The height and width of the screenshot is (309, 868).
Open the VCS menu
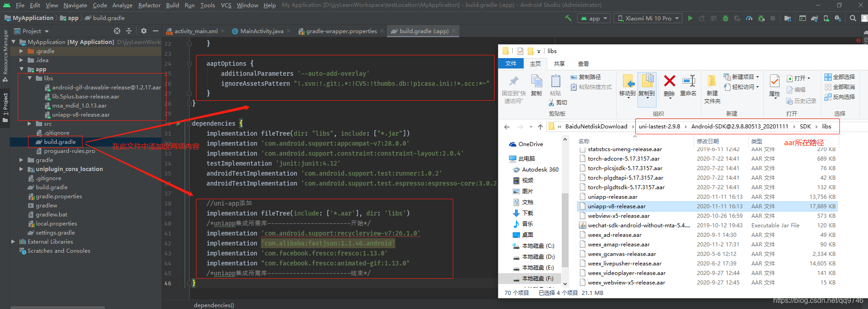point(226,5)
